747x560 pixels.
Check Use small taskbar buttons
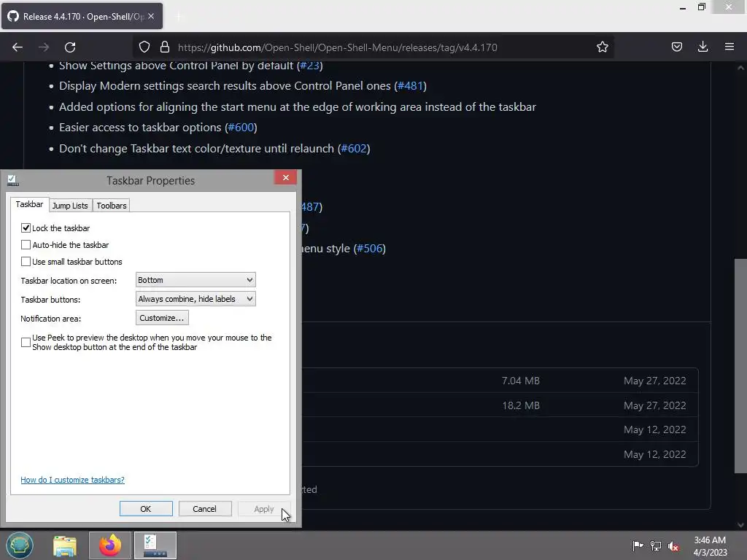(x=26, y=262)
